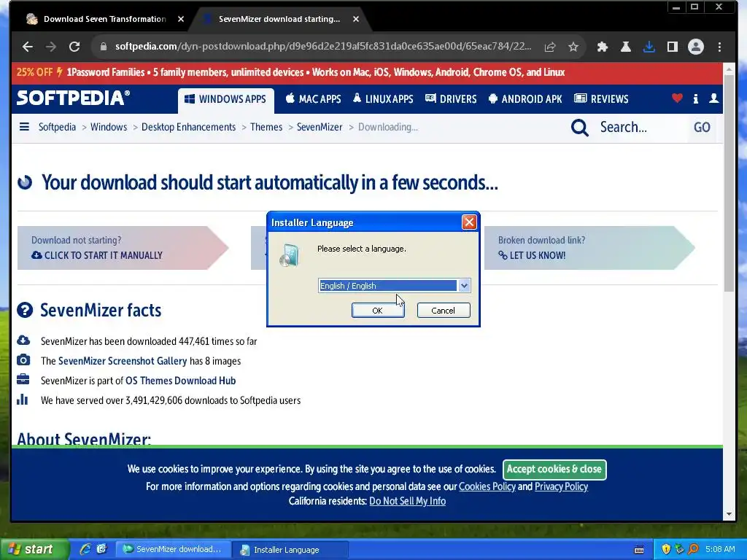
Task: Open the Chrome profile avatar
Action: (695, 47)
